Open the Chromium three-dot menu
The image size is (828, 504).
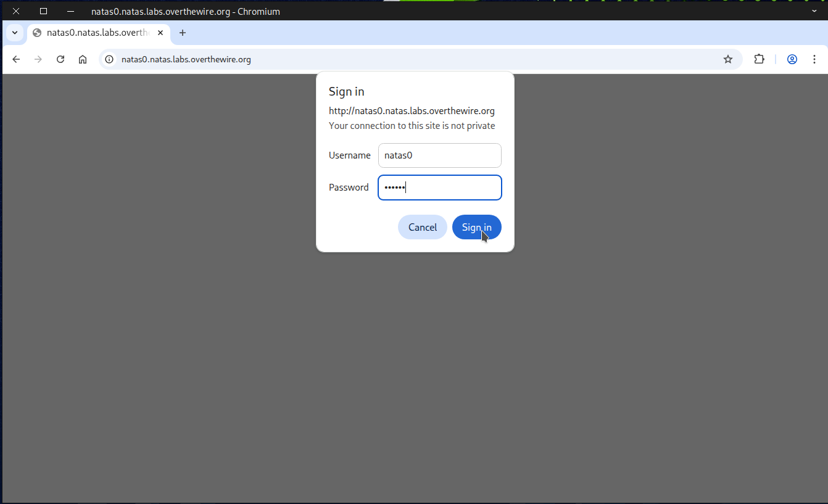coord(814,59)
